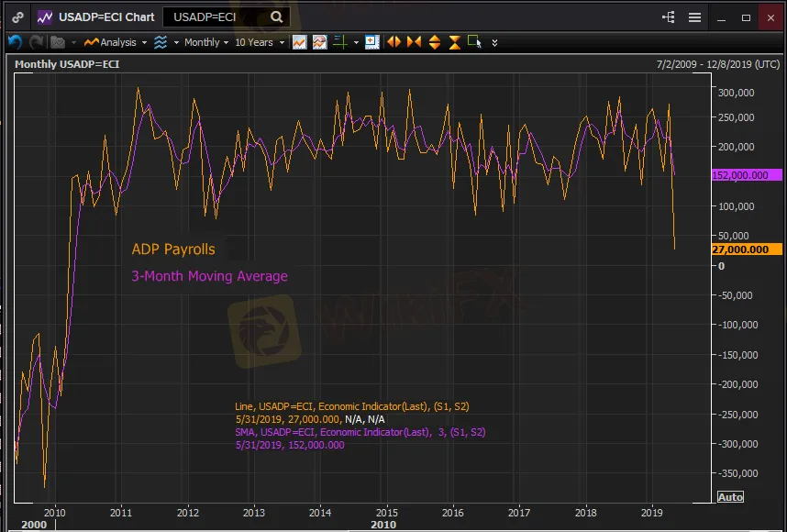The width and height of the screenshot is (787, 532).
Task: Click the ADP Payrolls legend label
Action: (173, 249)
